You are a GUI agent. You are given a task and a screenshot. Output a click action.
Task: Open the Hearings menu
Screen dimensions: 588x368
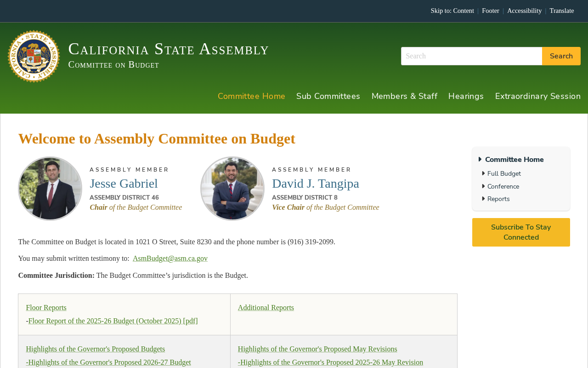pos(466,96)
